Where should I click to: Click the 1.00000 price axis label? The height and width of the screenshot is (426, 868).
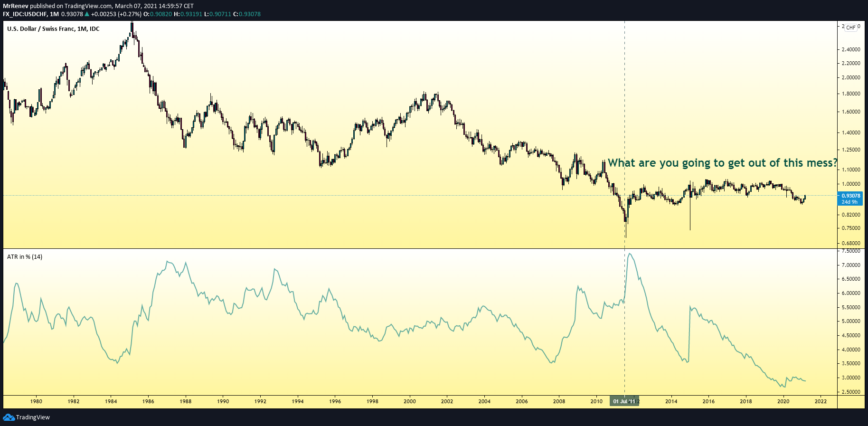tap(851, 184)
